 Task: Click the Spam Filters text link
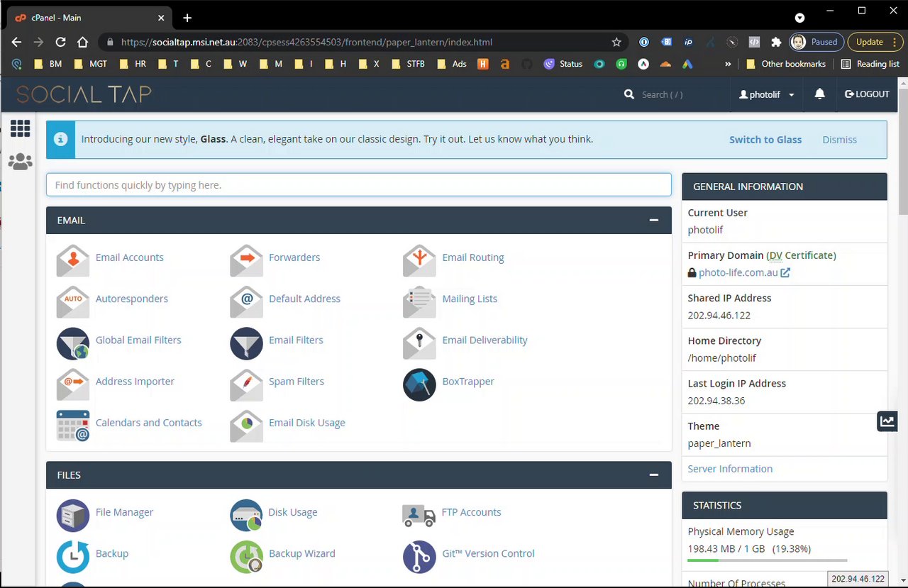coord(297,382)
